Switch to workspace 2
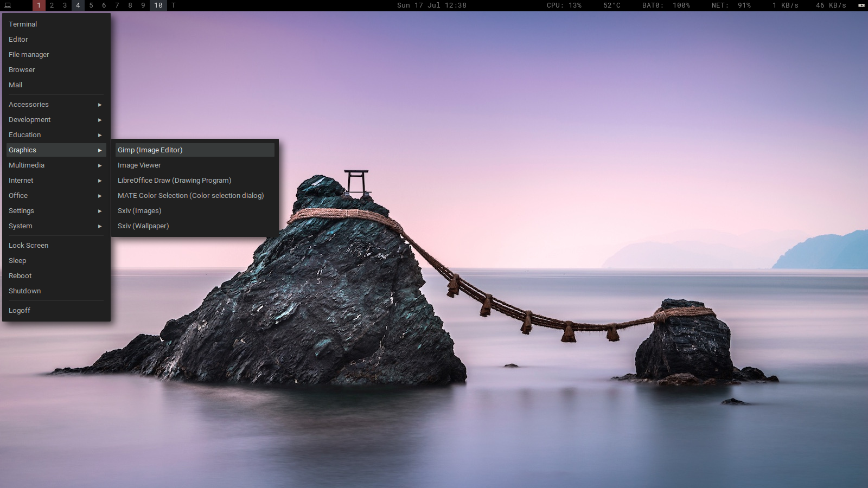The height and width of the screenshot is (488, 868). (x=52, y=5)
